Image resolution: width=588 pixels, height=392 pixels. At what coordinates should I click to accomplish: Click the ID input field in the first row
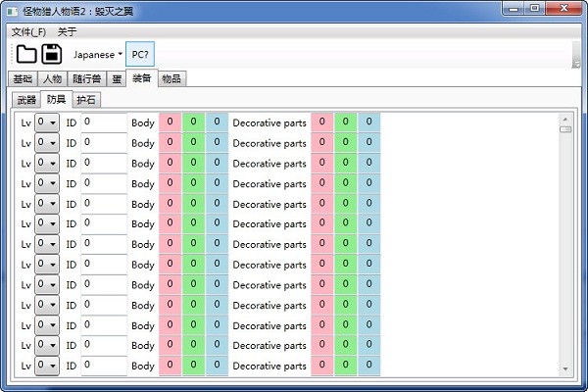104,122
